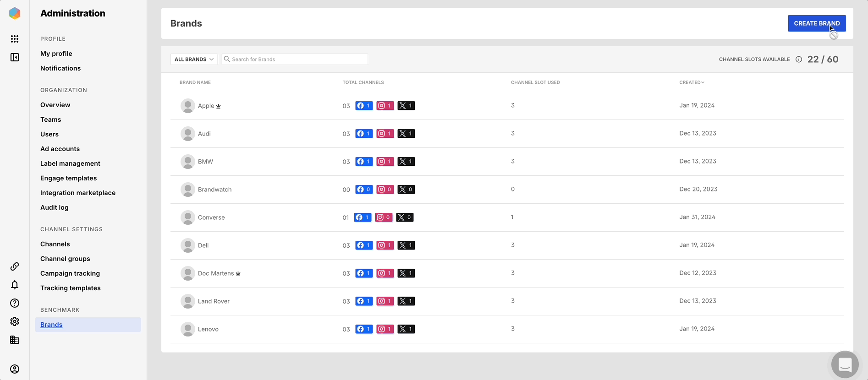The height and width of the screenshot is (380, 868).
Task: Open the Overview section
Action: [x=55, y=105]
